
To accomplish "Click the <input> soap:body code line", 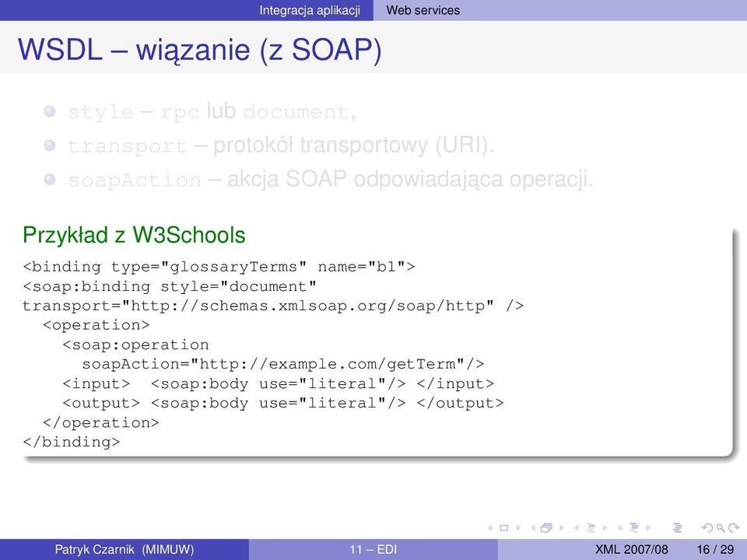I will 279,383.
